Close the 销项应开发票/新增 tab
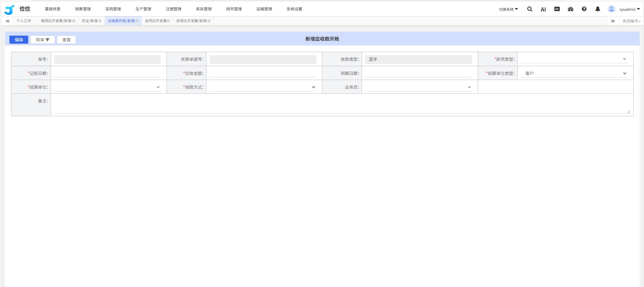The image size is (644, 287). (74, 21)
